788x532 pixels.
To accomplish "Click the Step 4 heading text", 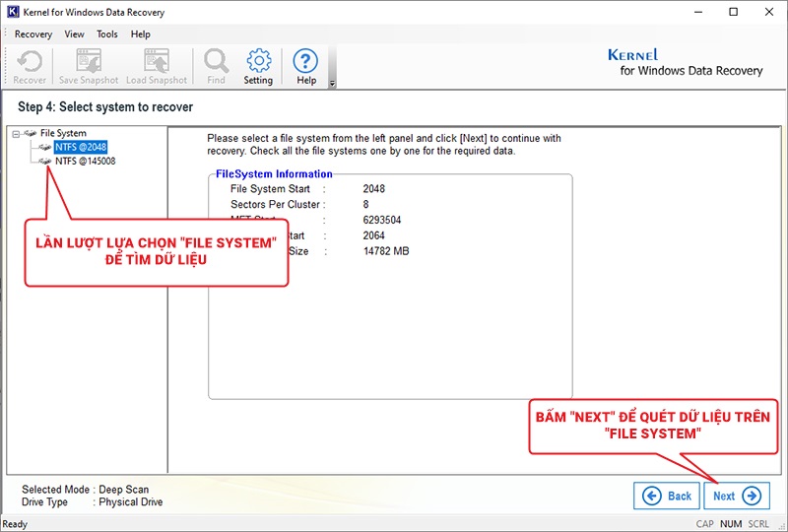I will click(x=105, y=107).
